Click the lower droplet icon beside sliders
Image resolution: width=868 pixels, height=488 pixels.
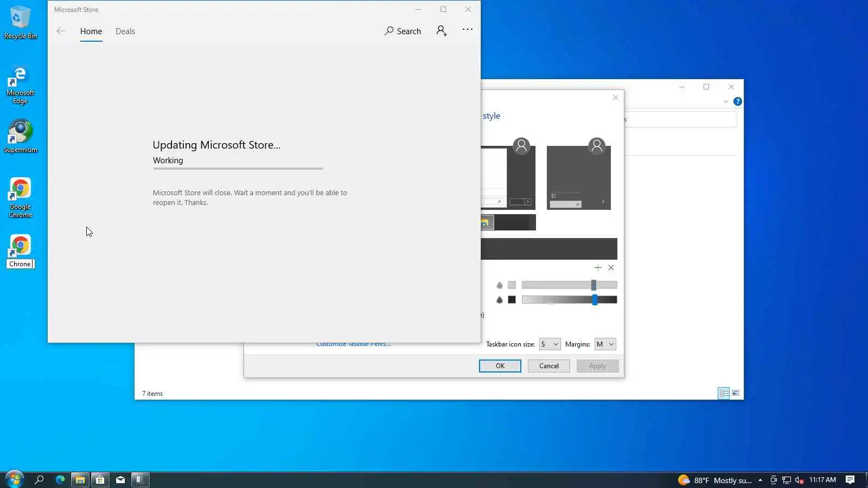tap(500, 300)
